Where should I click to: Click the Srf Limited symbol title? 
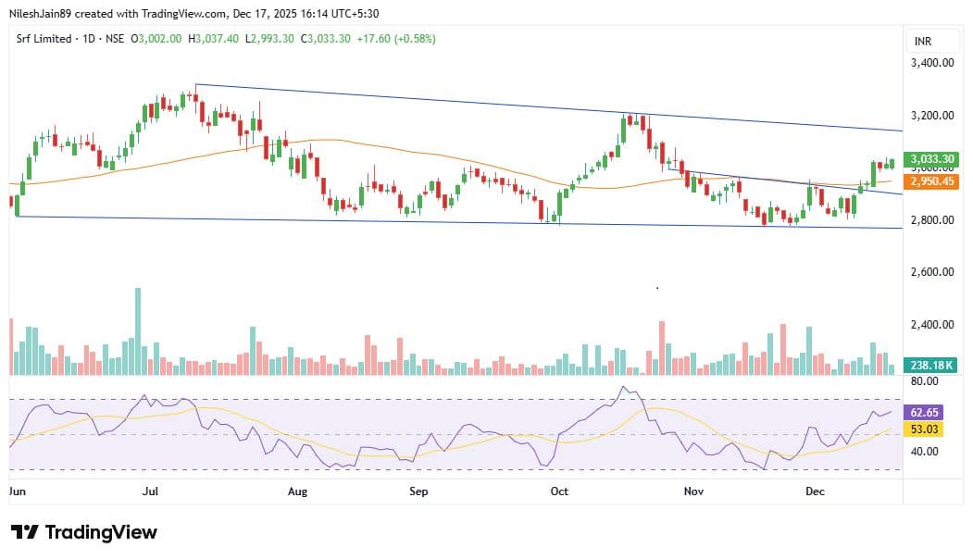[44, 39]
